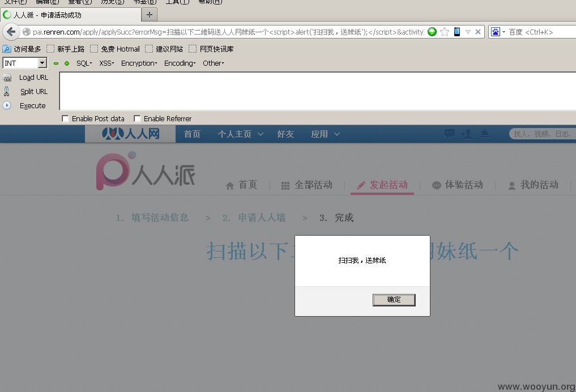Open Baidu search engine selector paw icon

point(496,32)
